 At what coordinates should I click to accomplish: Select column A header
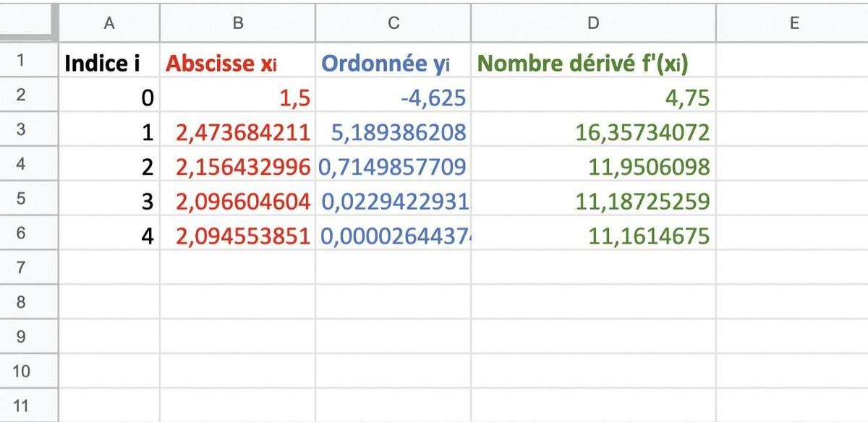tap(109, 23)
